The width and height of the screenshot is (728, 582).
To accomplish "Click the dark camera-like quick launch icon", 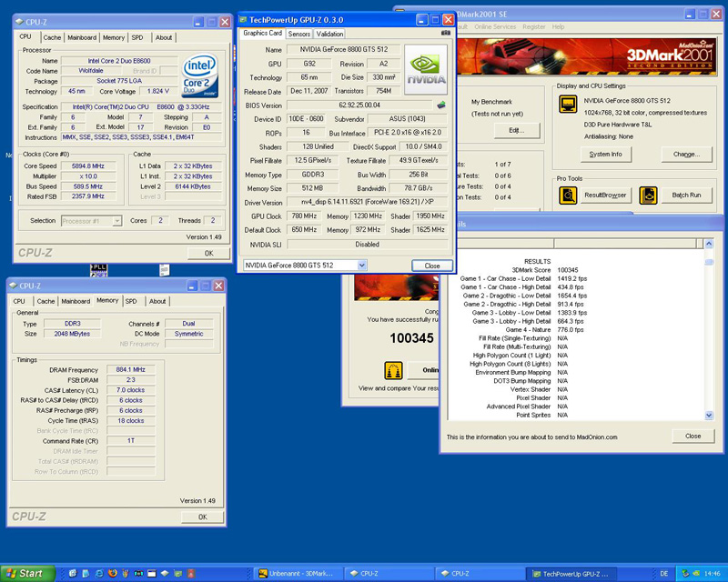I will pyautogui.click(x=138, y=573).
